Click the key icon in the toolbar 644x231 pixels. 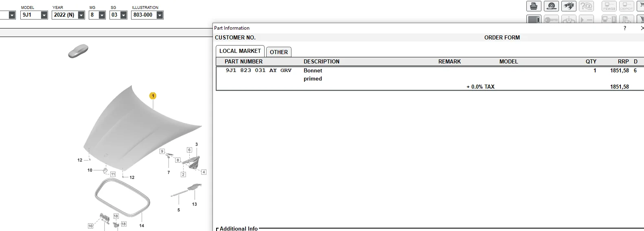(551, 20)
